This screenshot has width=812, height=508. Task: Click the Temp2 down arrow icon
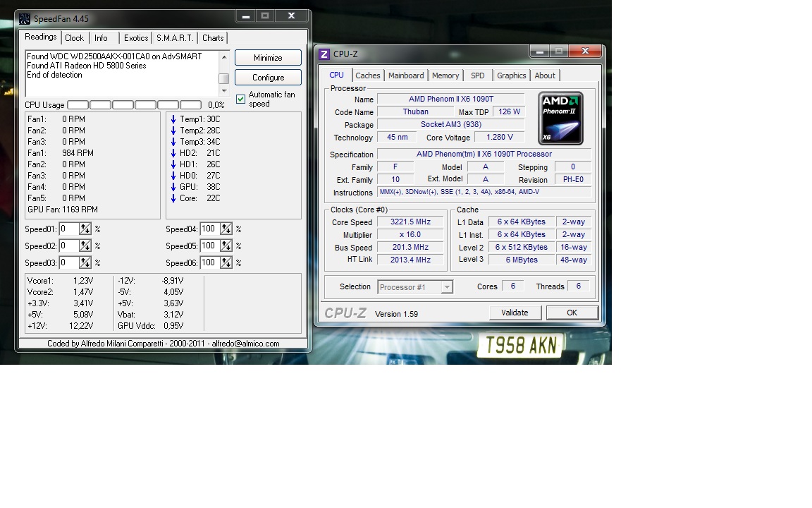[x=173, y=131]
